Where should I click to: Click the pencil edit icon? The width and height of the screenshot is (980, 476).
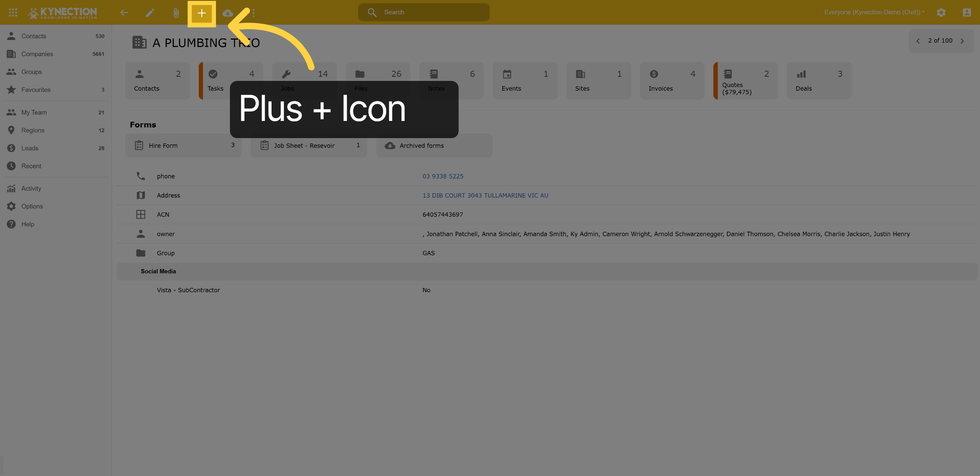tap(150, 13)
